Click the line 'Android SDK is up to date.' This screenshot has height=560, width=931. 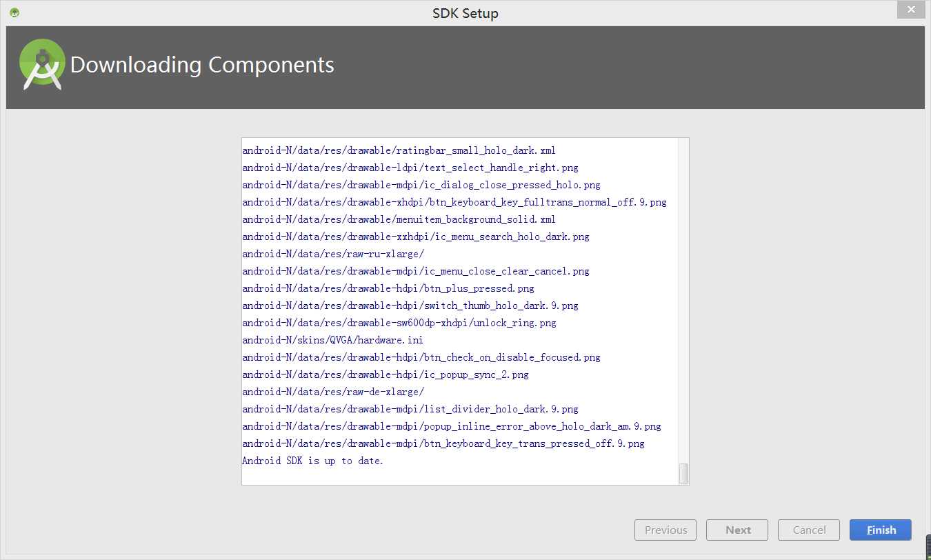tap(312, 461)
